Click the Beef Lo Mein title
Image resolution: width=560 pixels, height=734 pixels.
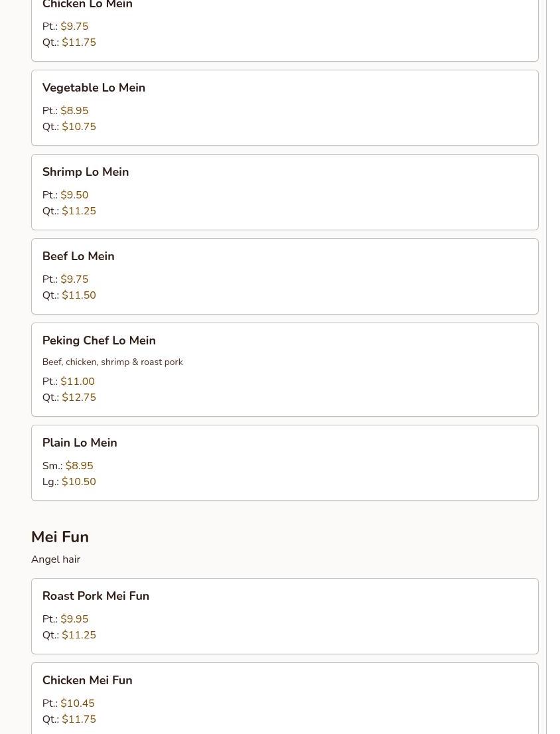click(78, 256)
